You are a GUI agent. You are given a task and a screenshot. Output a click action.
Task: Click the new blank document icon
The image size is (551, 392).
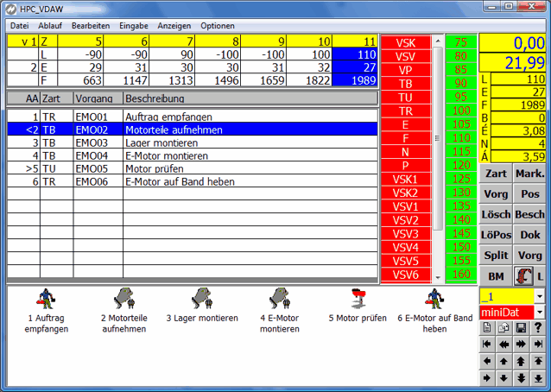pos(487,327)
